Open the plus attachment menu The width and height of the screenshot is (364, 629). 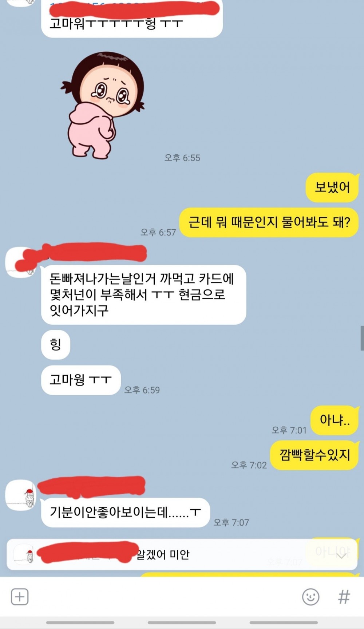[x=20, y=597]
